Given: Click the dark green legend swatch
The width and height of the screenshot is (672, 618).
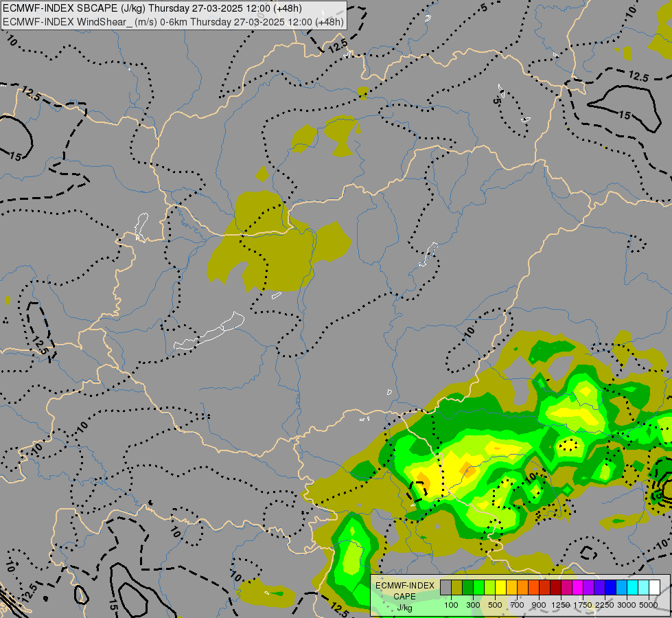Looking at the screenshot, I should coord(468,588).
